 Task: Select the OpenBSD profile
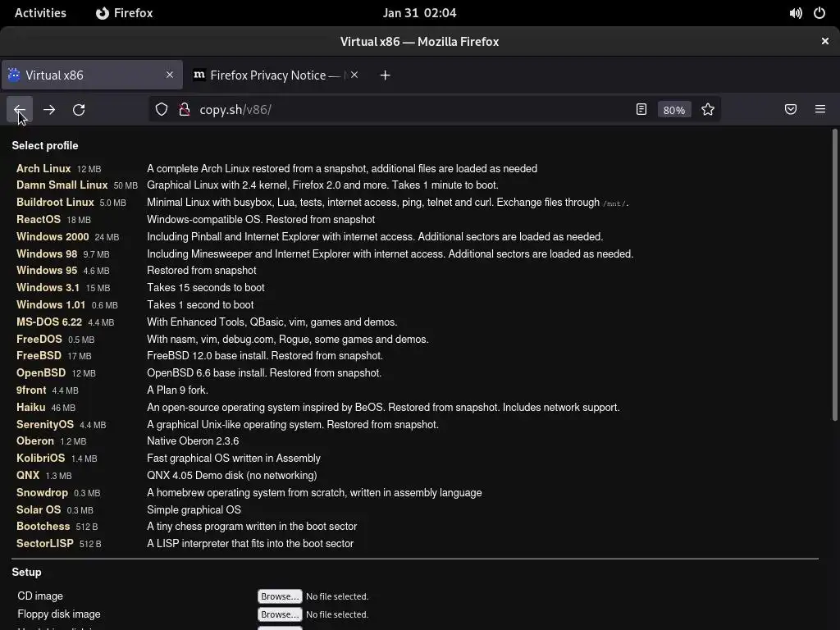coord(41,372)
